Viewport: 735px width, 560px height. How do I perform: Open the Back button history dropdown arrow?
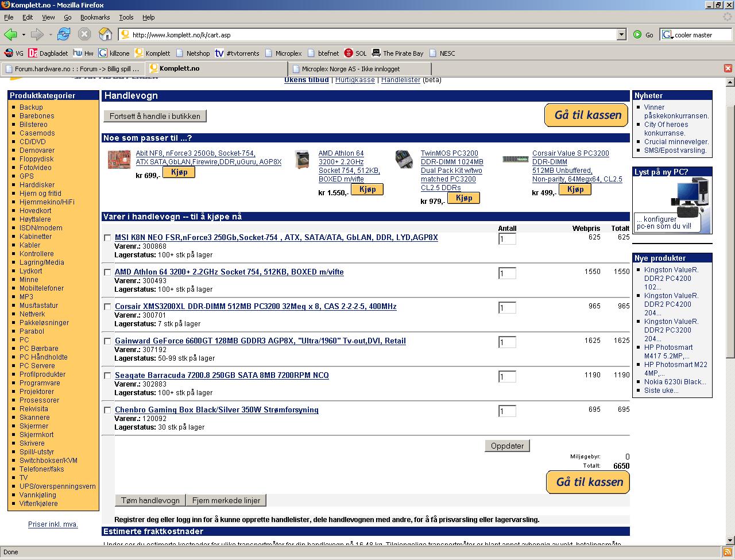22,35
